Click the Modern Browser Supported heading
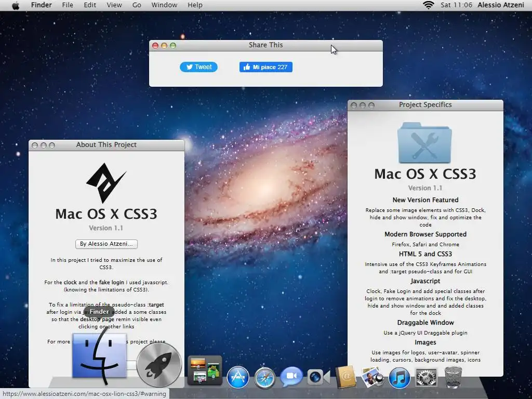 pyautogui.click(x=425, y=234)
